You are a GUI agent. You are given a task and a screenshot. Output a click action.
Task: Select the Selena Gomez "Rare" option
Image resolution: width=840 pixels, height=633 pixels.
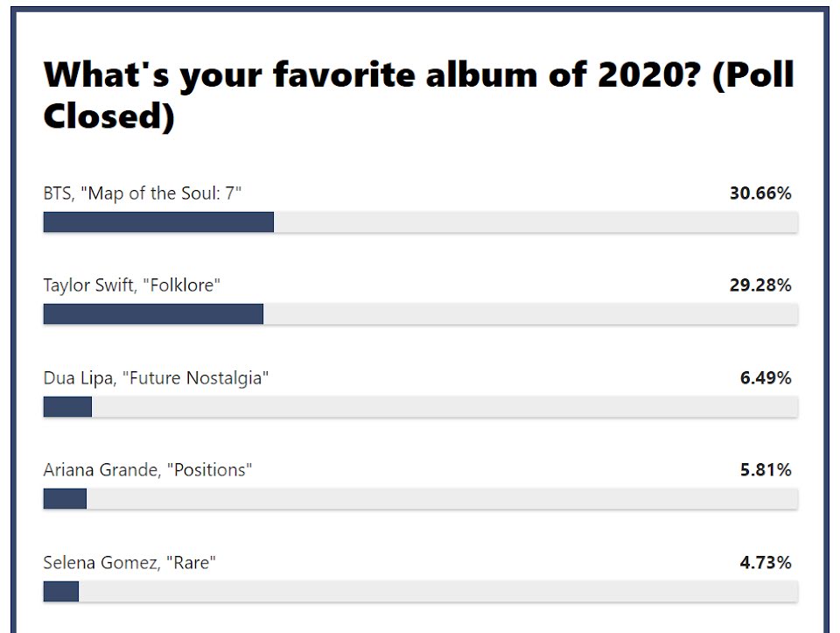click(129, 563)
